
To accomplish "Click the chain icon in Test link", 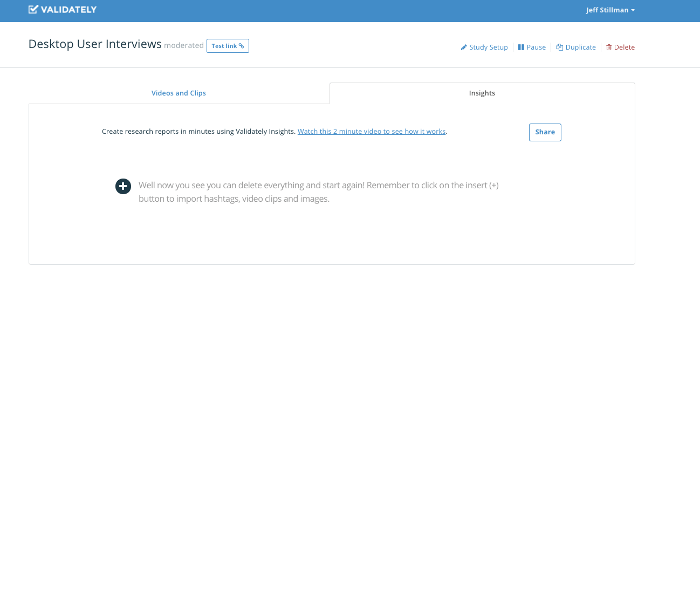I will [x=242, y=46].
